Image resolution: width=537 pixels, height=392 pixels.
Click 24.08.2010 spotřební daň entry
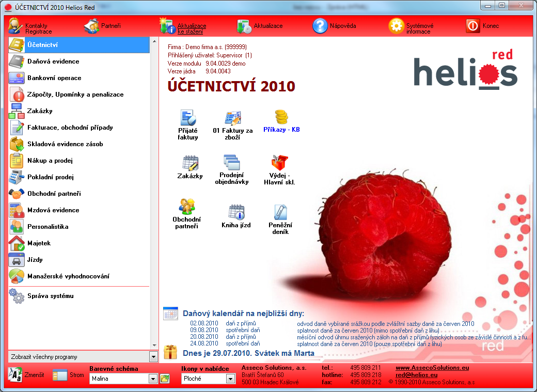click(x=316, y=343)
